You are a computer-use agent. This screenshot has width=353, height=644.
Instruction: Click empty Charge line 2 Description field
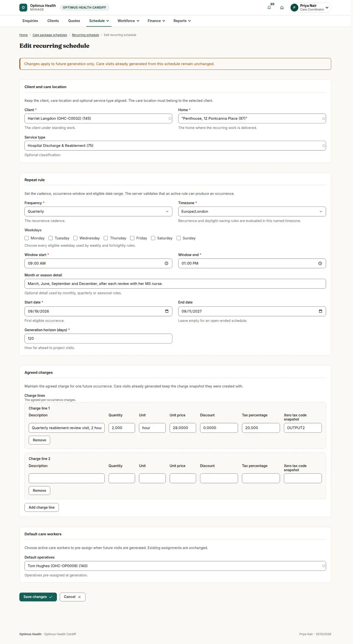tap(66, 478)
